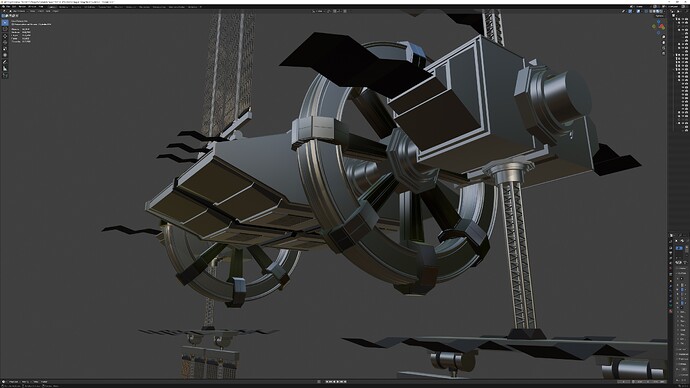690x388 pixels.
Task: Select the Measure ruler tool
Action: 5,68
